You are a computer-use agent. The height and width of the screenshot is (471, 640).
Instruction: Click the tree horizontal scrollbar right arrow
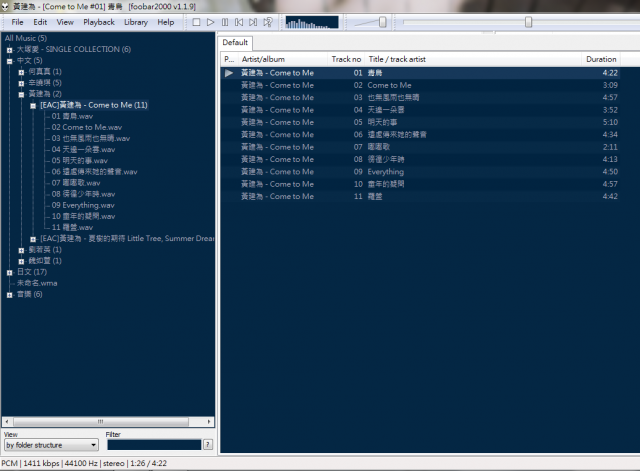pyautogui.click(x=209, y=422)
